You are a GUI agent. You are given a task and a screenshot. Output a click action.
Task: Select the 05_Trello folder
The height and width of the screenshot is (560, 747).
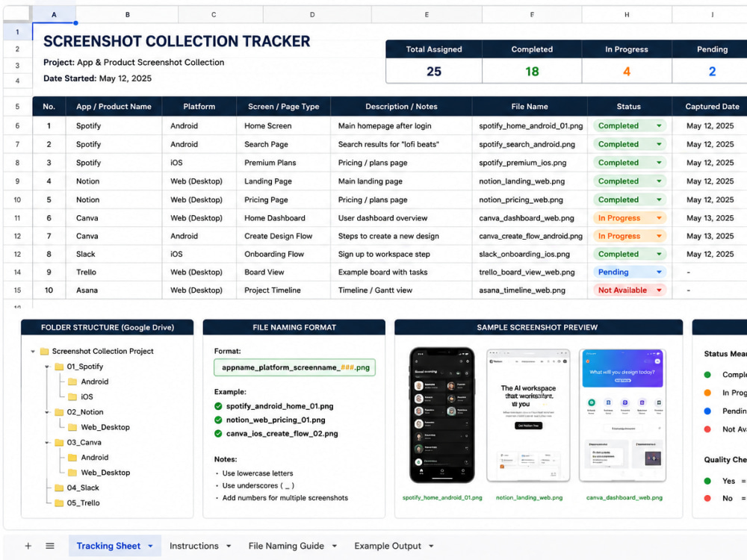(x=77, y=503)
